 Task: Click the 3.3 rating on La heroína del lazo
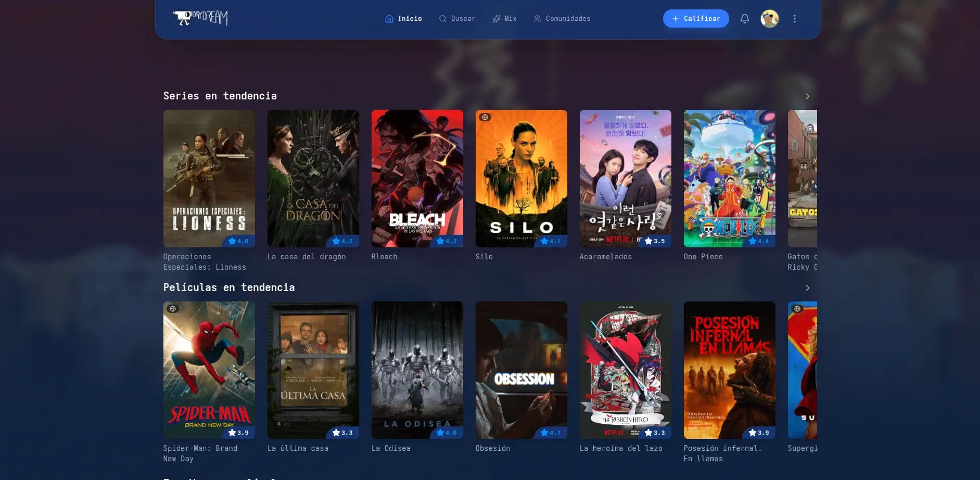(x=655, y=433)
